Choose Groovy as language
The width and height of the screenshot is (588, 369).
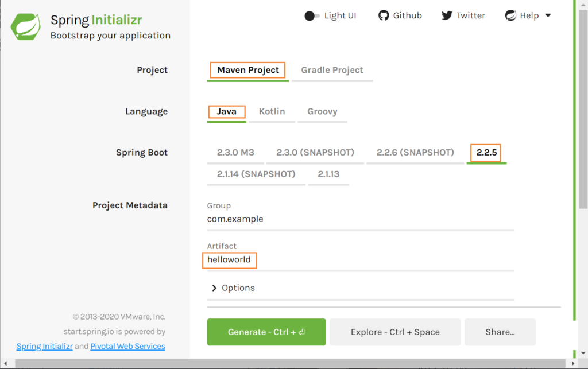pos(322,112)
